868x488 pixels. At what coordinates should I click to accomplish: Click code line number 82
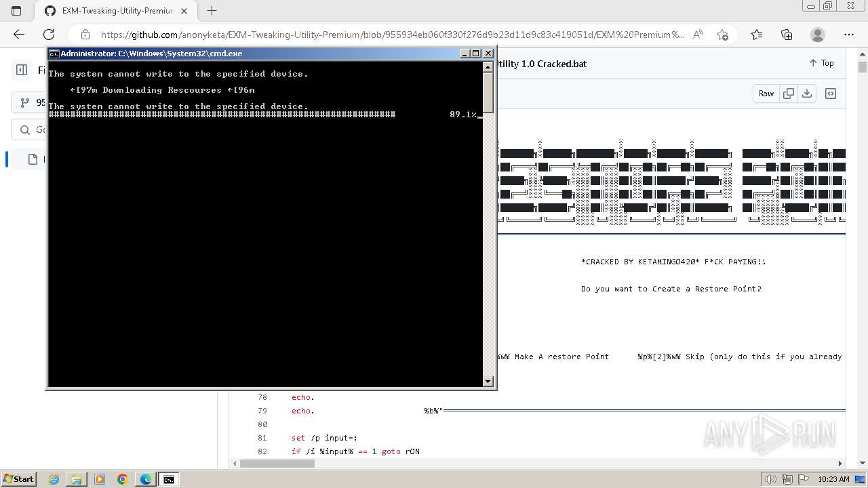(262, 451)
